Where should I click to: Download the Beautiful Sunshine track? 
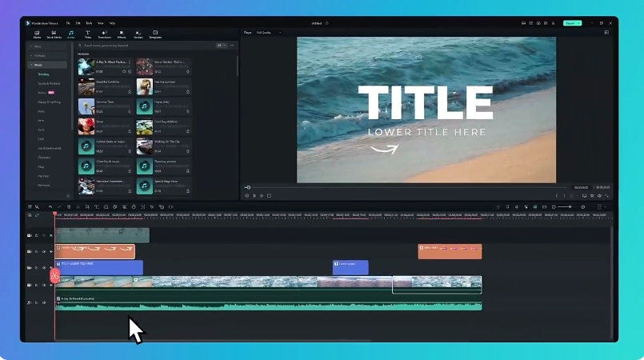130,92
